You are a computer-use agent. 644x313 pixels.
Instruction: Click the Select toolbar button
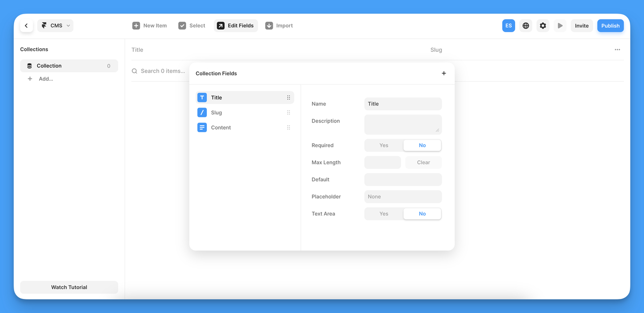point(192,26)
